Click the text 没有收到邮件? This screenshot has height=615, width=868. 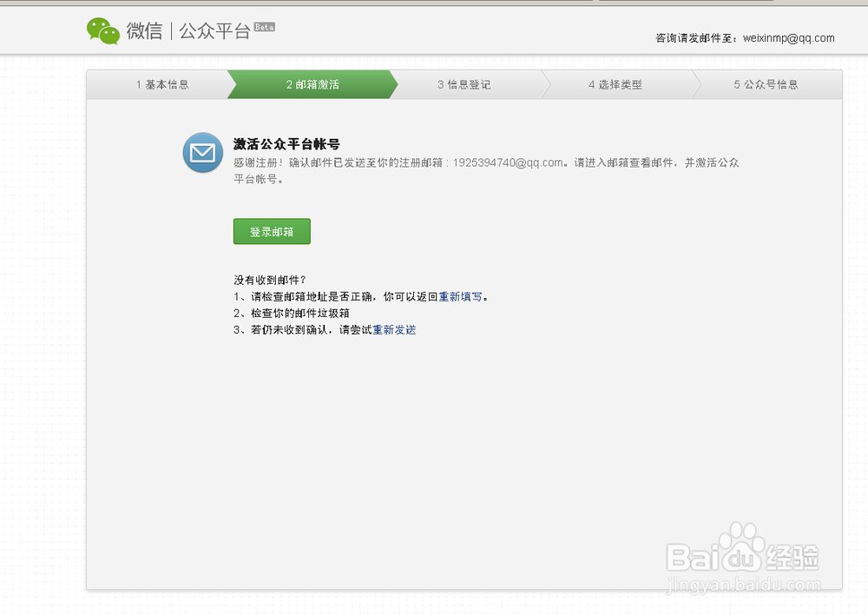click(x=270, y=280)
